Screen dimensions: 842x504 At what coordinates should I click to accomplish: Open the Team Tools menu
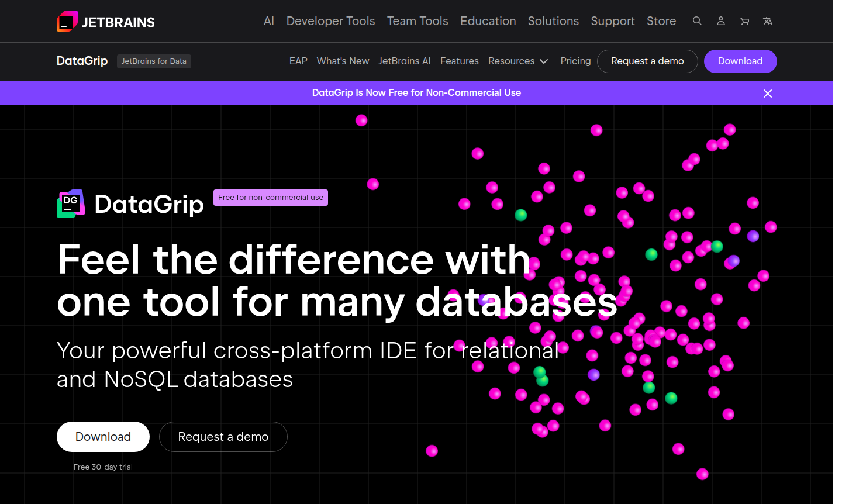click(417, 21)
